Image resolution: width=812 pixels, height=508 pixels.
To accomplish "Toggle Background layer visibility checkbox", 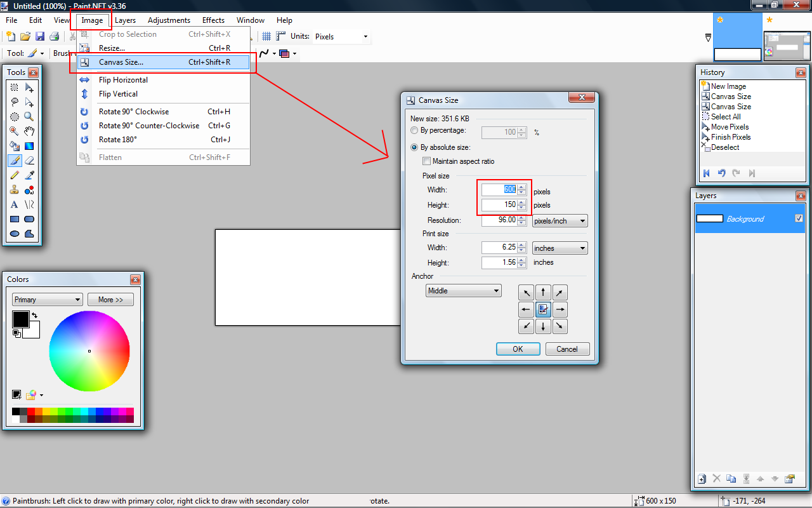I will click(x=799, y=218).
